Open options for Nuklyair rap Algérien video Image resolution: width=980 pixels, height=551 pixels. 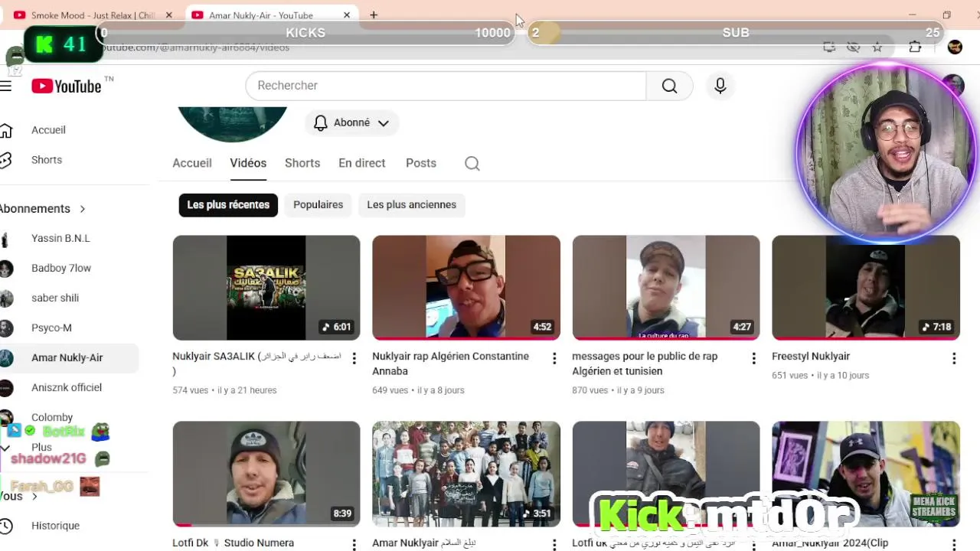[554, 358]
